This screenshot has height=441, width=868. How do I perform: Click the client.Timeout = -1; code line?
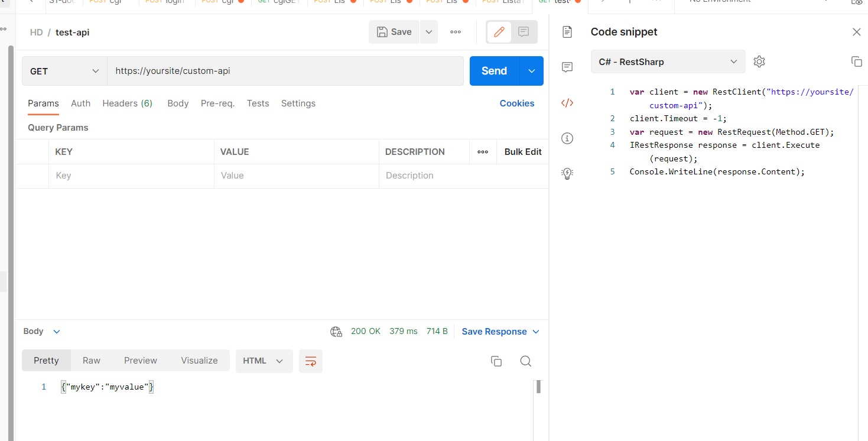point(678,118)
